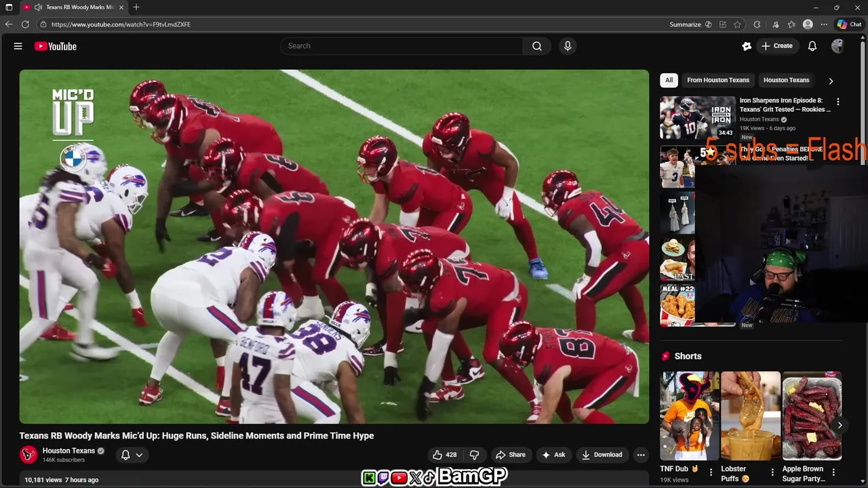The image size is (868, 488).
Task: Open the Copilot Chat button
Action: point(849,24)
